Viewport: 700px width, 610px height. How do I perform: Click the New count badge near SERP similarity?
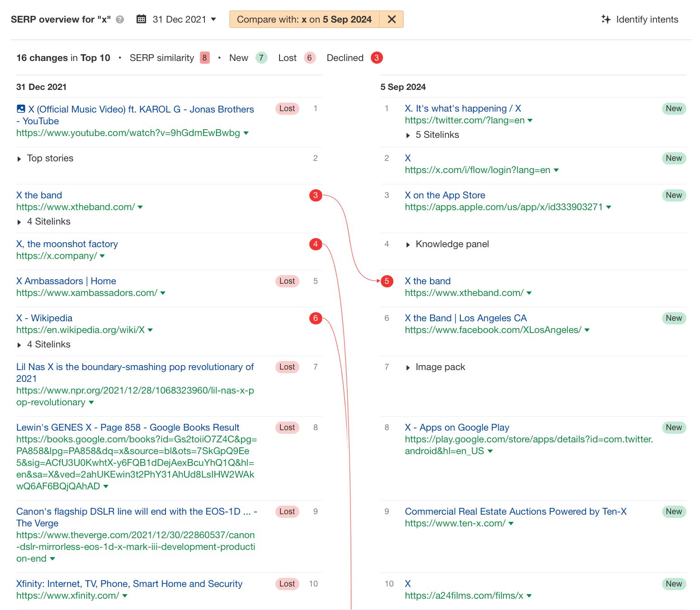pyautogui.click(x=261, y=57)
